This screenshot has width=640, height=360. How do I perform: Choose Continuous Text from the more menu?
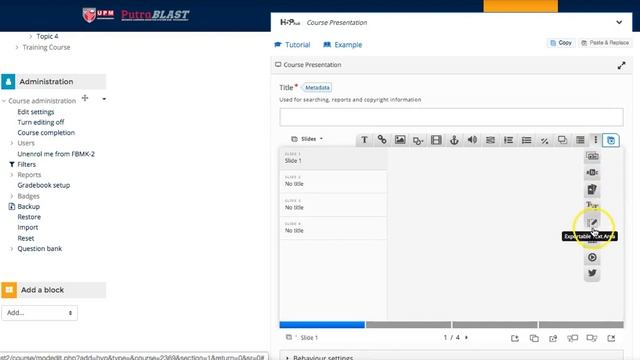coord(592,205)
